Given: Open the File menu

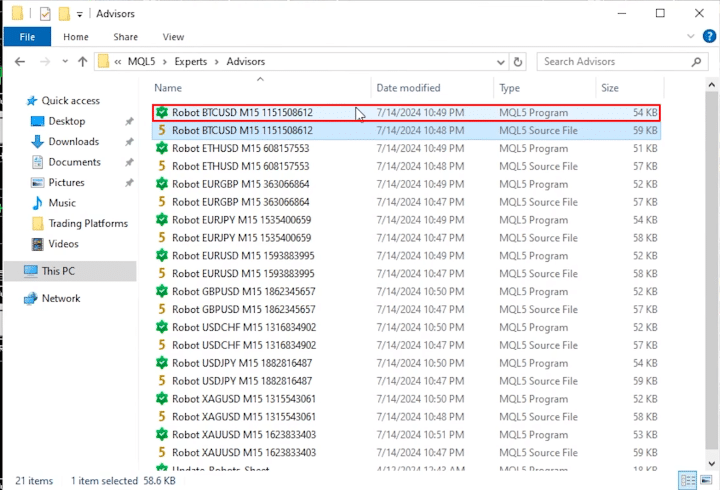Looking at the screenshot, I should [x=27, y=37].
